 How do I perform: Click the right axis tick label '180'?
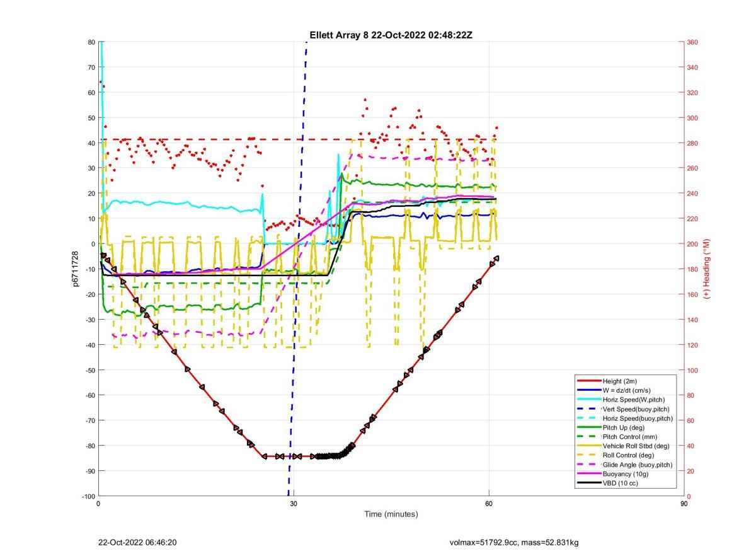692,269
